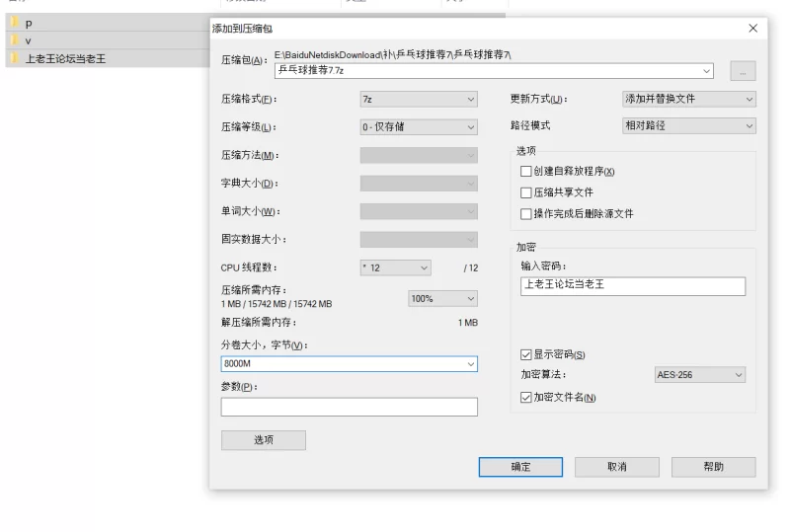Open the CPU 线程数 dropdown
790x532 pixels.
click(x=396, y=267)
